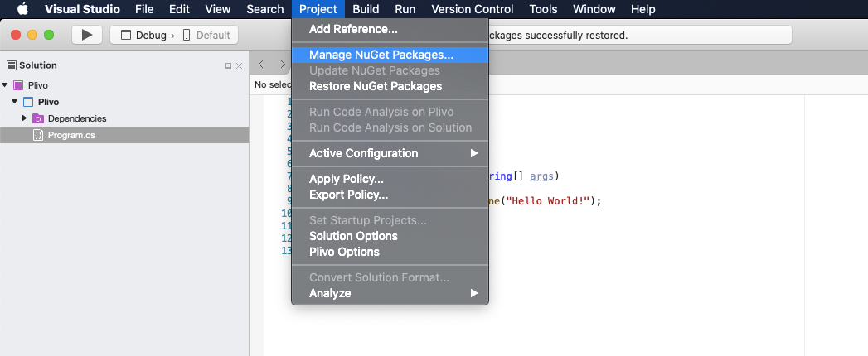Image resolution: width=868 pixels, height=356 pixels.
Task: Click the Debug configuration icon
Action: coord(126,35)
